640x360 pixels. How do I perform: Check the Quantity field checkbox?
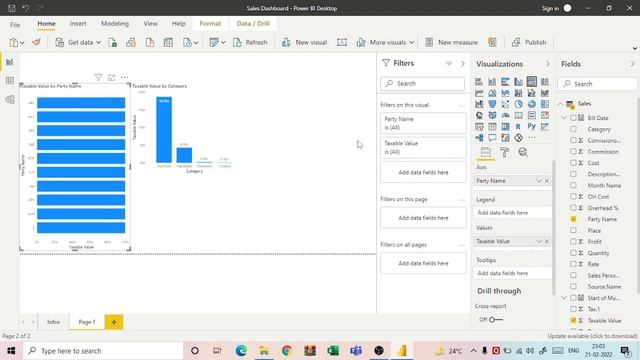pyautogui.click(x=573, y=253)
